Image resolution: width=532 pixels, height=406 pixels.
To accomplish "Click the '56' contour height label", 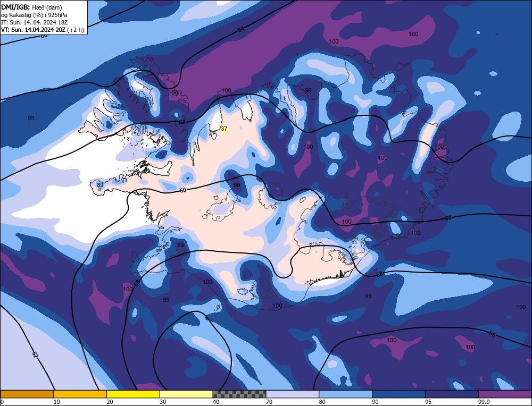I will point(493,334).
